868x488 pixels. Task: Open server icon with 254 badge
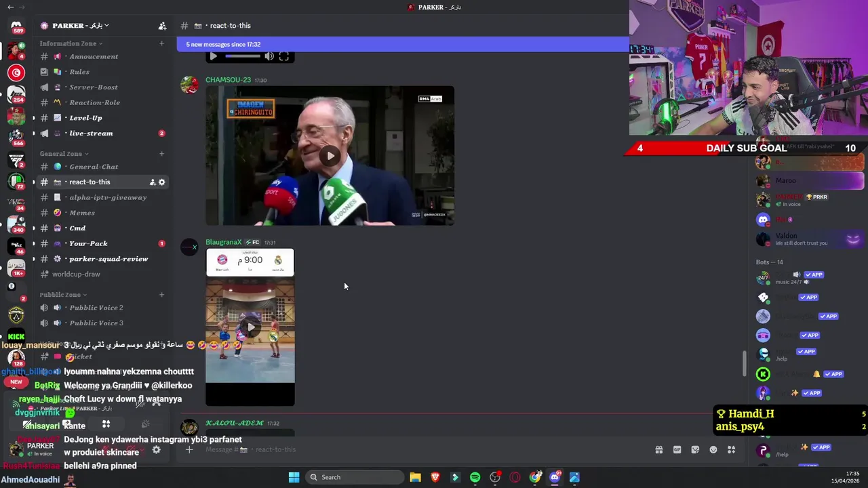16,94
